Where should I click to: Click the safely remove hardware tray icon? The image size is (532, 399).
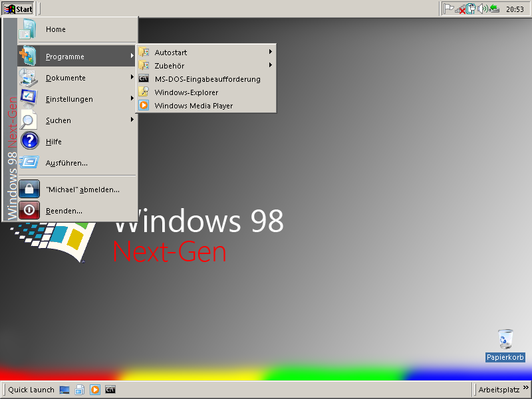click(x=494, y=9)
